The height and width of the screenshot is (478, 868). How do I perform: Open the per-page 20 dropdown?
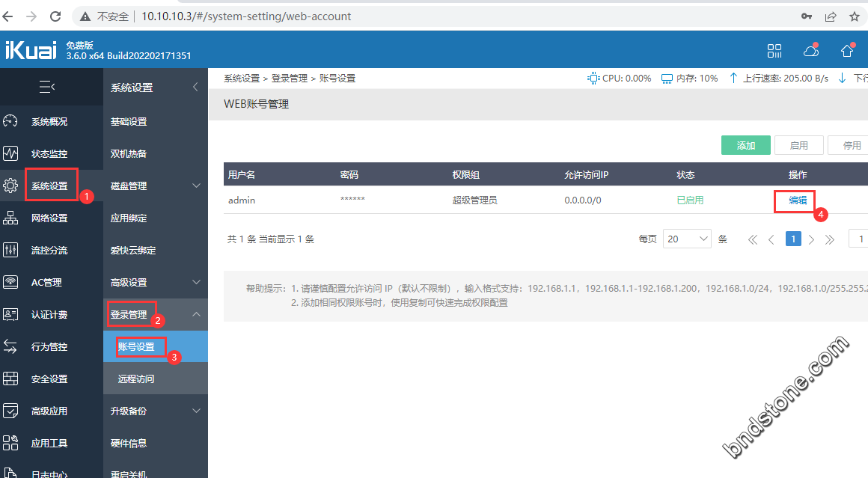coord(687,239)
